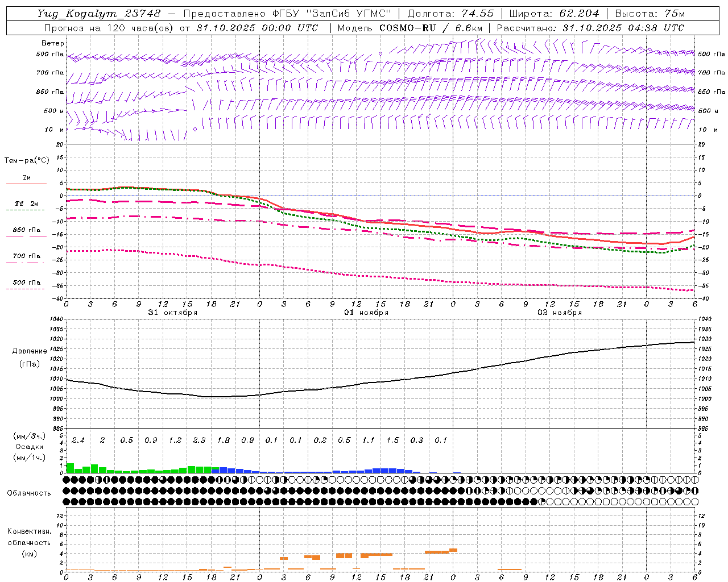Click the elevation label Высота: 75м
The height and width of the screenshot is (582, 728).
650,14
